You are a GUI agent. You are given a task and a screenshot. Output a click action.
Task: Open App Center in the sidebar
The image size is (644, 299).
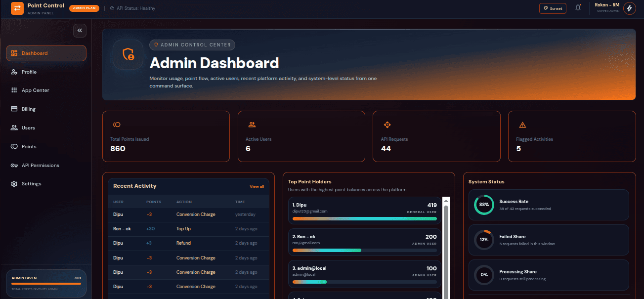(46, 90)
